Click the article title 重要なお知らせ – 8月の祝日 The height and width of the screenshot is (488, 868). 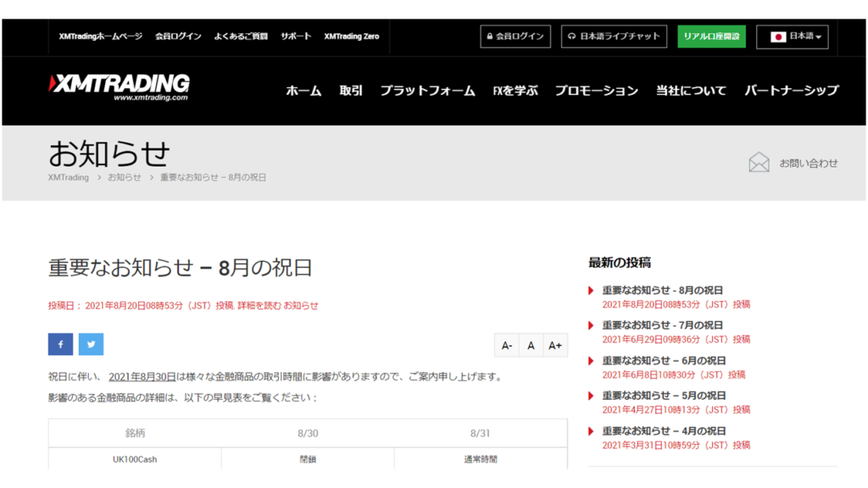180,268
